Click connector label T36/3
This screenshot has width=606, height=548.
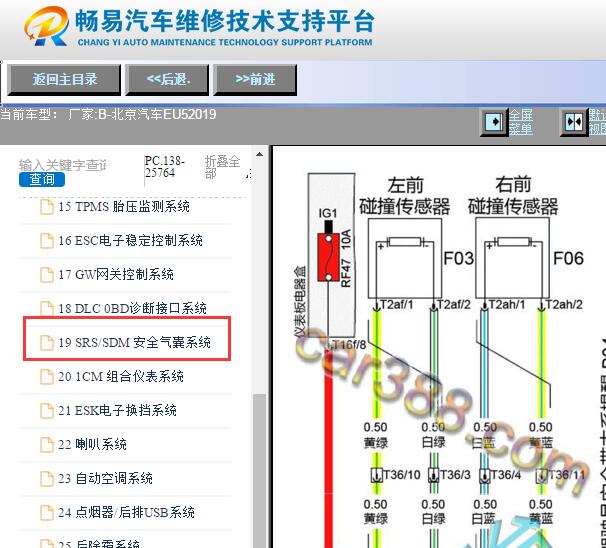click(455, 475)
